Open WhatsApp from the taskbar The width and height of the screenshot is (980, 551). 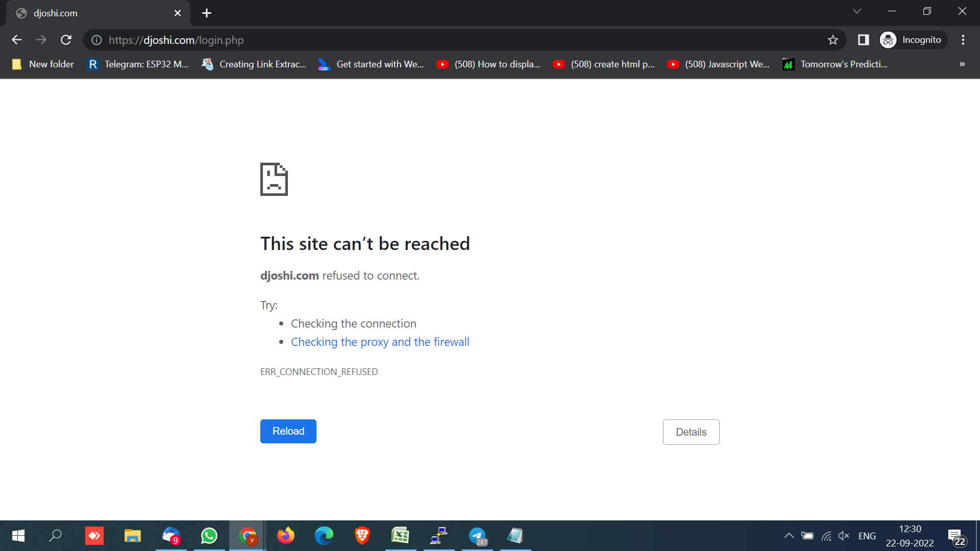click(x=209, y=536)
